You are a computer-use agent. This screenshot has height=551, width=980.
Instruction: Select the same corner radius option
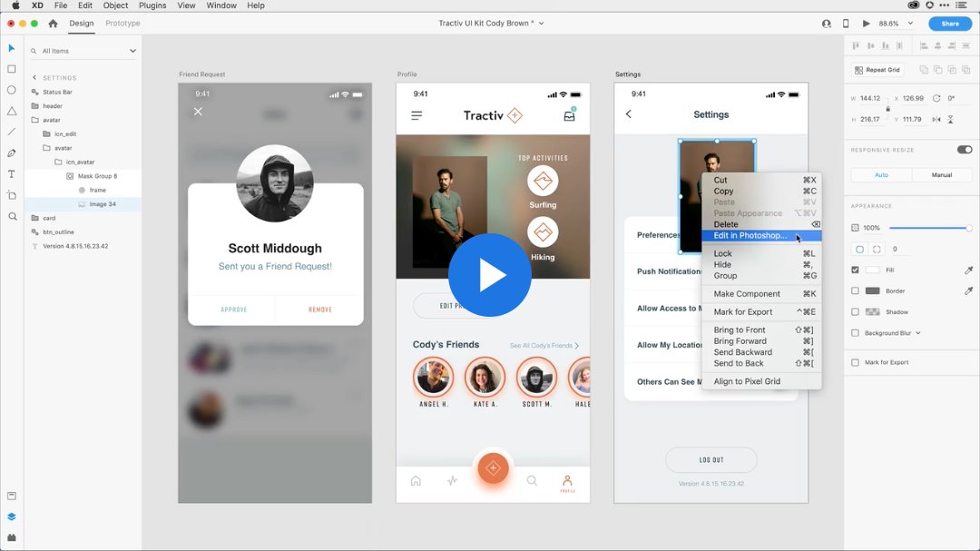[859, 249]
